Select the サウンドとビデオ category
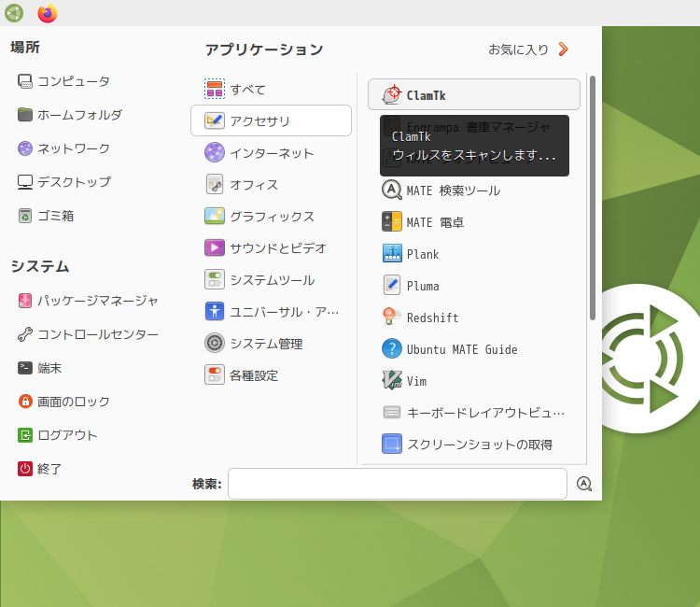 click(x=271, y=247)
